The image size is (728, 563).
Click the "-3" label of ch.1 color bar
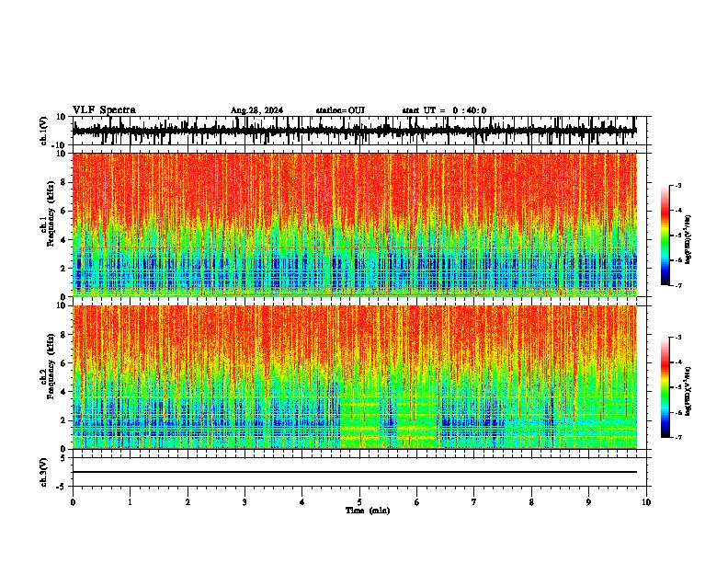click(677, 186)
